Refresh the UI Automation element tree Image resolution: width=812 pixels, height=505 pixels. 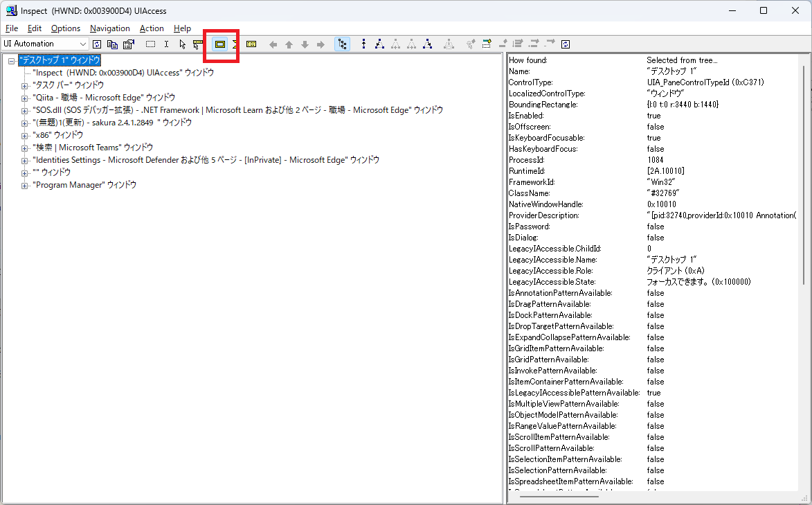(x=97, y=44)
